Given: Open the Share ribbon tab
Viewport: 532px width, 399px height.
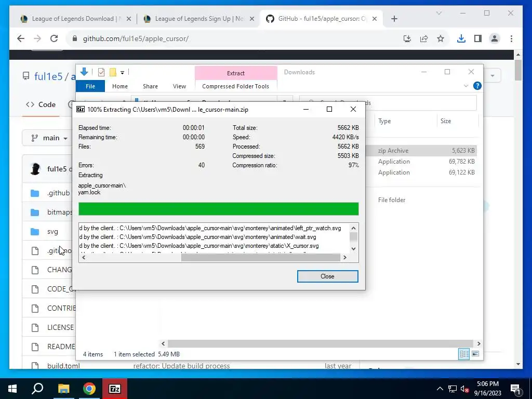Looking at the screenshot, I should point(150,86).
